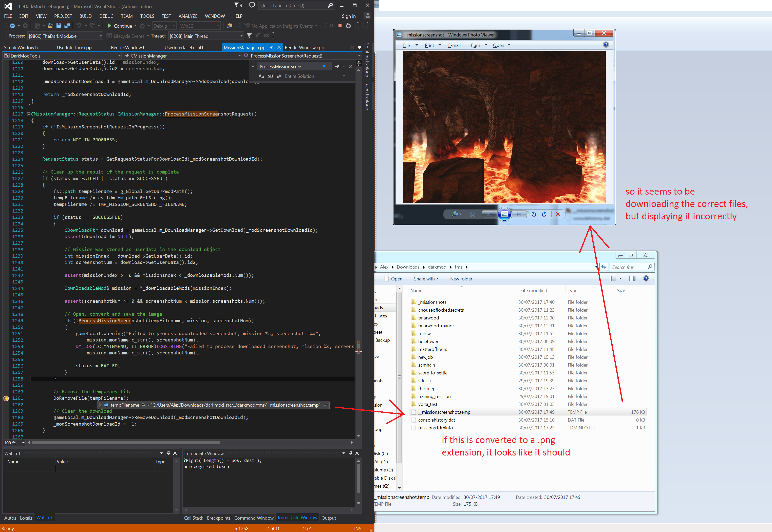Screen dimensions: 772x532
Task: Click the Explorer refresh arrows button
Action: click(604, 267)
